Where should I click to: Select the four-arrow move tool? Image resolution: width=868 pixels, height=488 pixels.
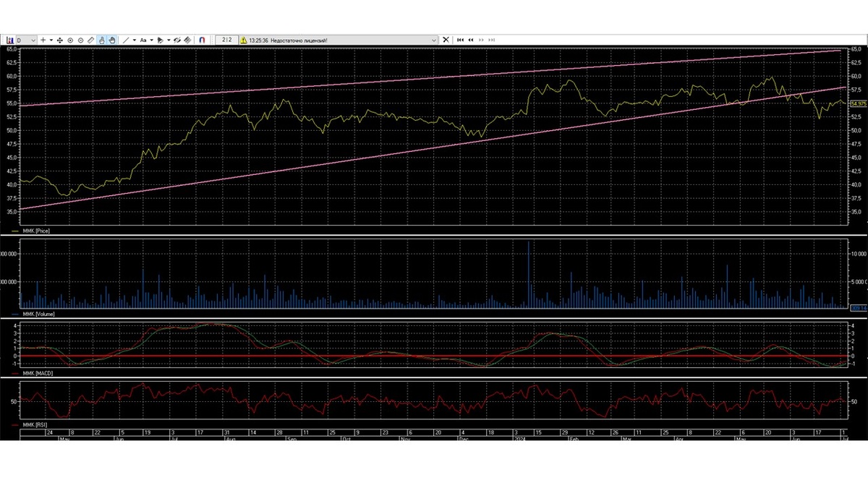coord(60,40)
